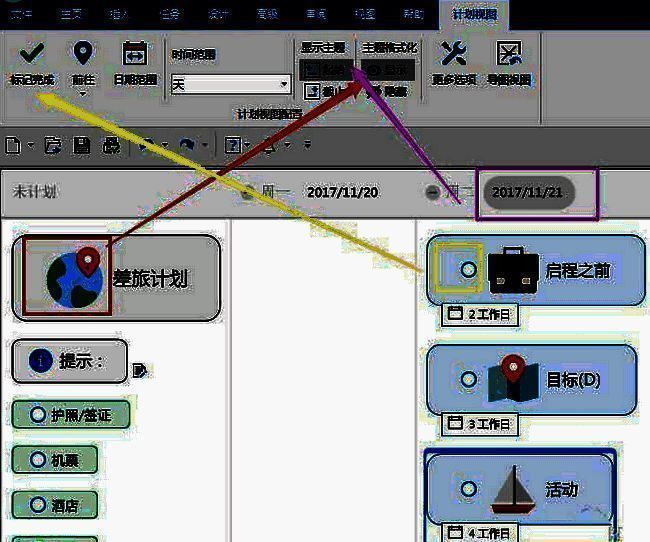Toggle the task circle on 启程之前 topic

pyautogui.click(x=469, y=270)
